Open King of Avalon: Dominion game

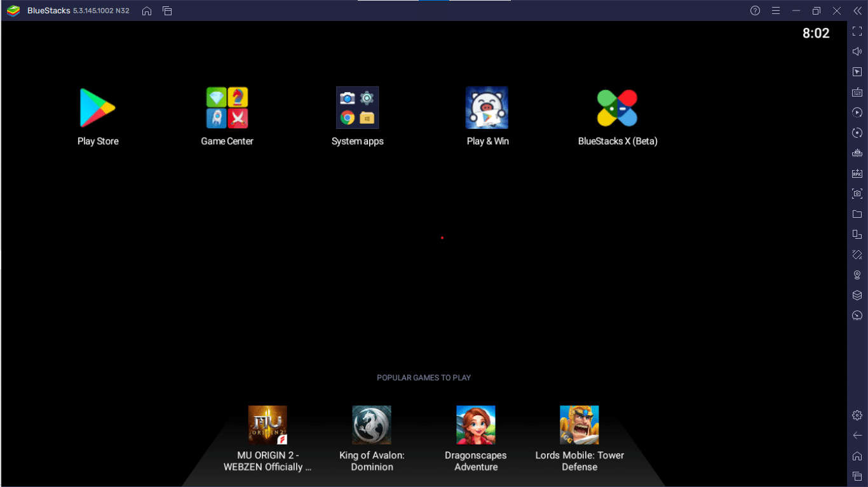click(x=372, y=425)
